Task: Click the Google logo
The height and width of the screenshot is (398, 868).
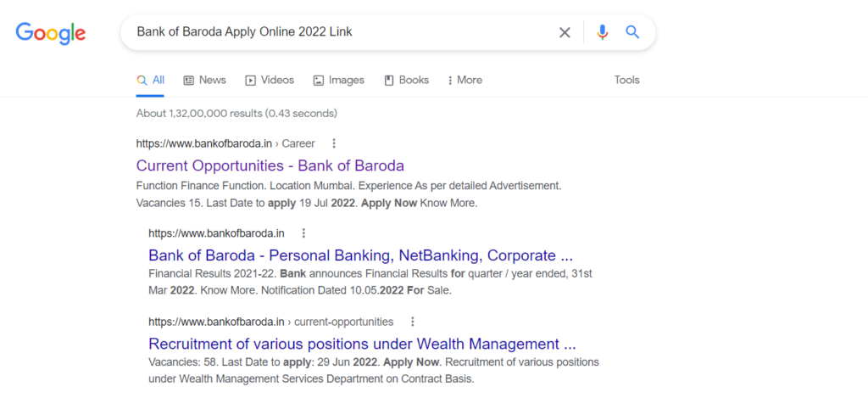Action: [50, 33]
